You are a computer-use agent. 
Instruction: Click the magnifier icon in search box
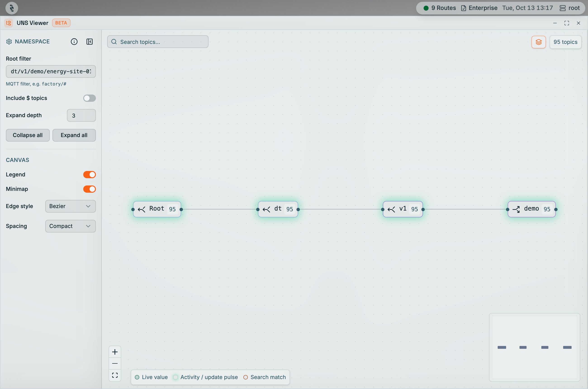click(114, 42)
